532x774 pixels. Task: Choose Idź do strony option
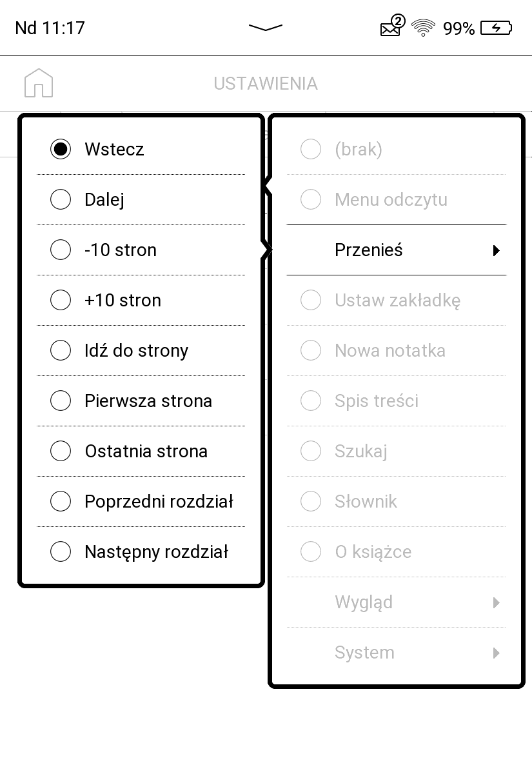141,351
